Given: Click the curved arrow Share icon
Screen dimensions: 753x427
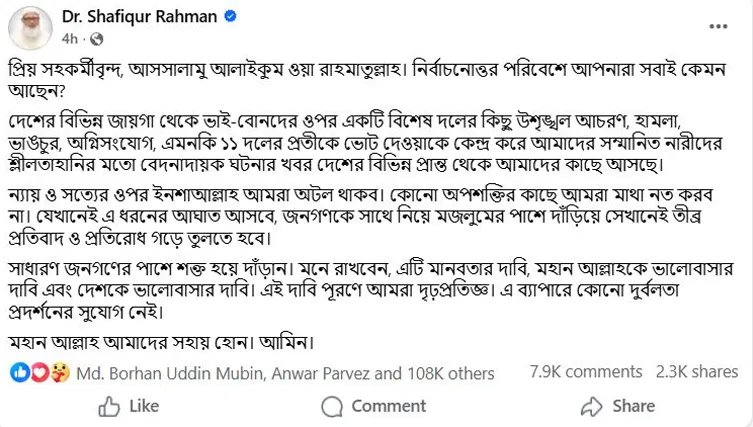Looking at the screenshot, I should (592, 406).
